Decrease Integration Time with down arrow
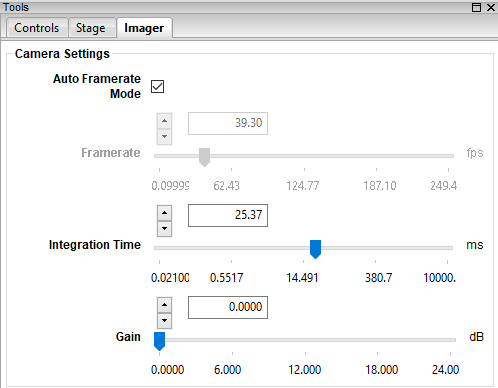This screenshot has height=388, width=498. [164, 229]
